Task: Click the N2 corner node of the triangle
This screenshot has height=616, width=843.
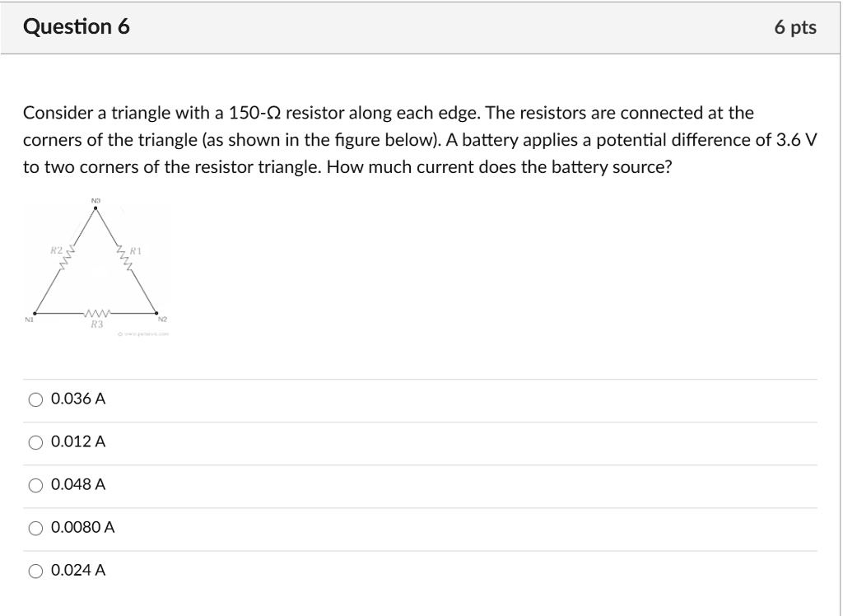Action: pyautogui.click(x=156, y=312)
